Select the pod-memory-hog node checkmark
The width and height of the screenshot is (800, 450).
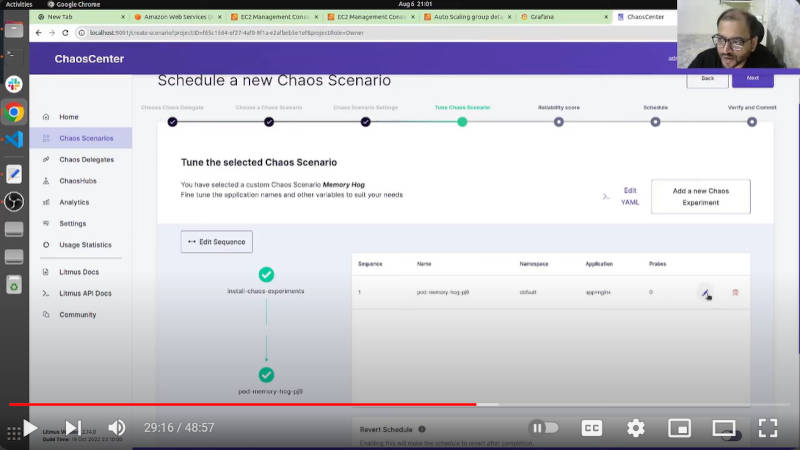tap(266, 374)
